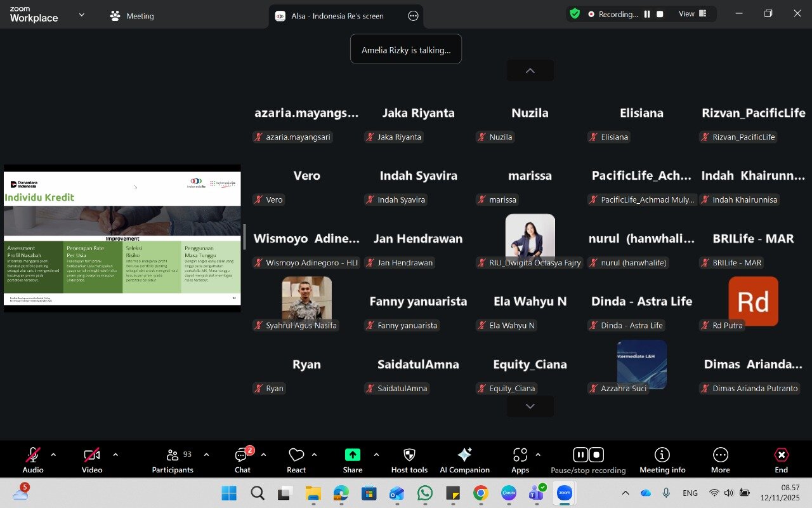Image resolution: width=812 pixels, height=508 pixels.
Task: Click the green Share screen icon
Action: 352,455
